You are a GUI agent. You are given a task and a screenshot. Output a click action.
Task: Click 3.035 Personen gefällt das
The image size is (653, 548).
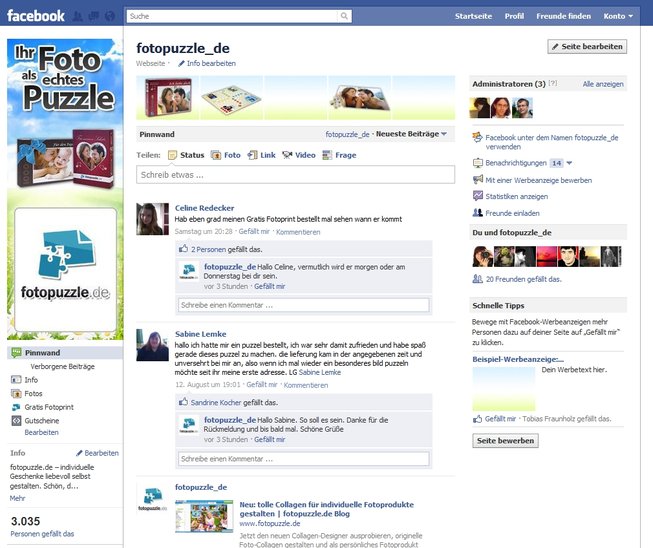pyautogui.click(x=42, y=526)
